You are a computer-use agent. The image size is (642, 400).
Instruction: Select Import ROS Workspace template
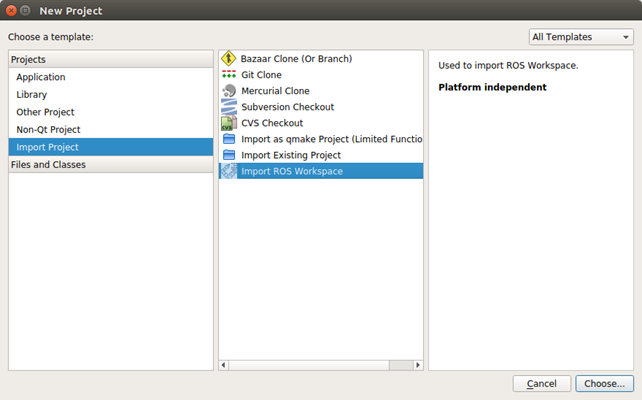(321, 171)
